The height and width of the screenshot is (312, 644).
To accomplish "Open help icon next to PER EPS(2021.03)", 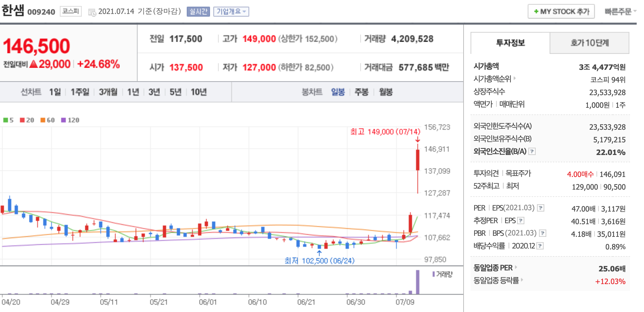I will click(541, 208).
